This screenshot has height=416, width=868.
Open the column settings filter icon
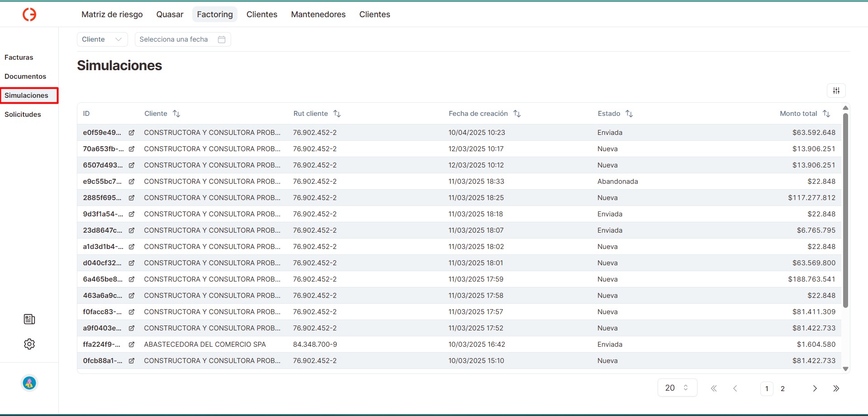[x=836, y=91]
